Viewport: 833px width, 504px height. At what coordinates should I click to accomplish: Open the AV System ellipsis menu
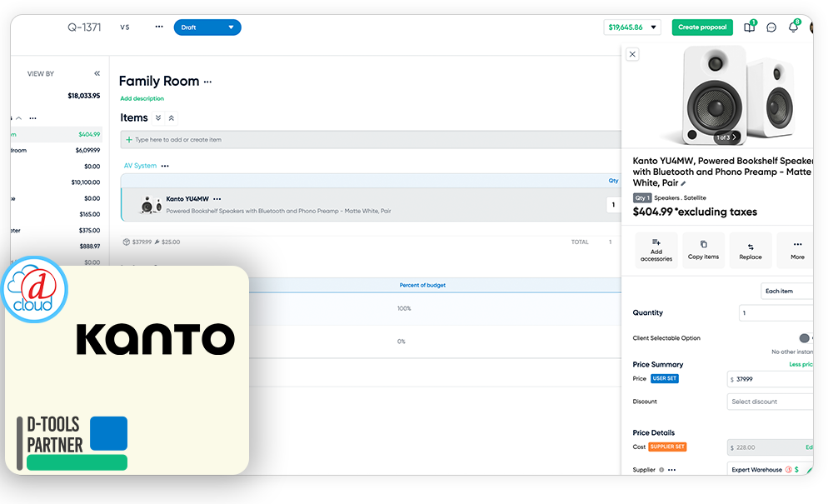(x=165, y=167)
